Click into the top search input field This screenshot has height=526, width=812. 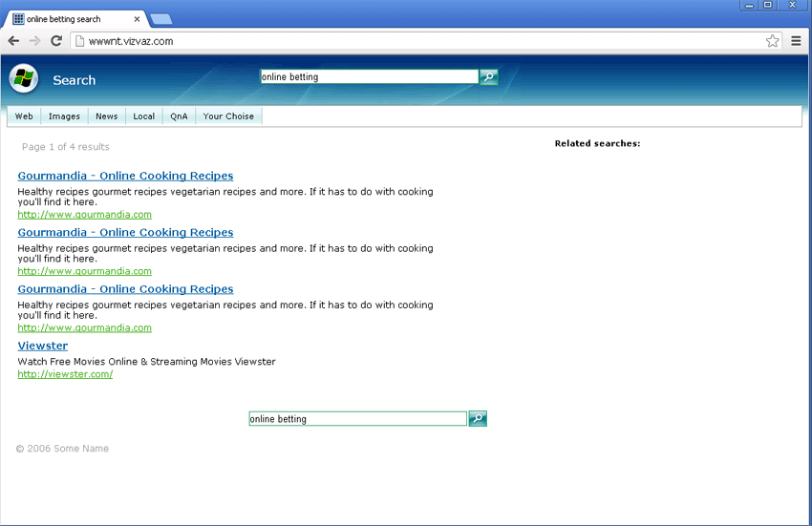(368, 77)
